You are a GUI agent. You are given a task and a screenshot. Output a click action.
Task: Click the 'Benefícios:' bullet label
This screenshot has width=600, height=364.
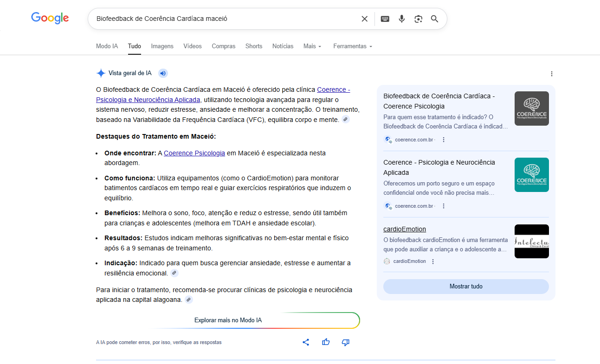(123, 213)
